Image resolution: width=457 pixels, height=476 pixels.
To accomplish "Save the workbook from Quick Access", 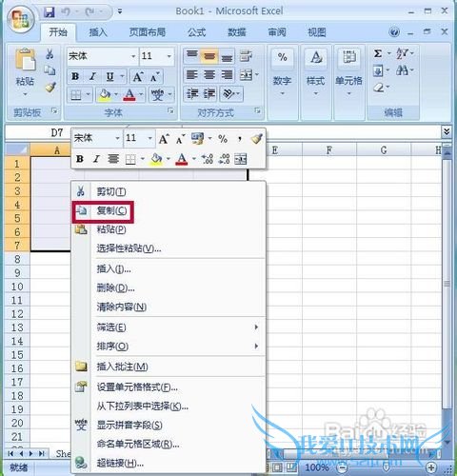I will pyautogui.click(x=50, y=12).
